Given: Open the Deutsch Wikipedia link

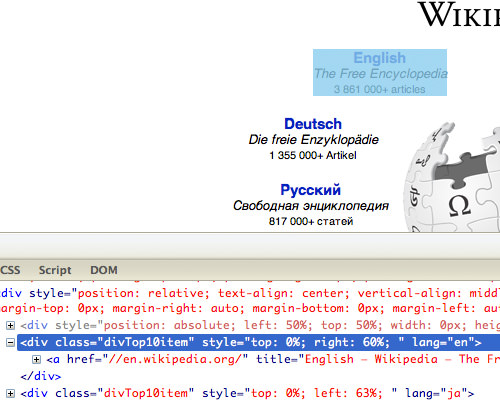Looking at the screenshot, I should click(x=313, y=124).
